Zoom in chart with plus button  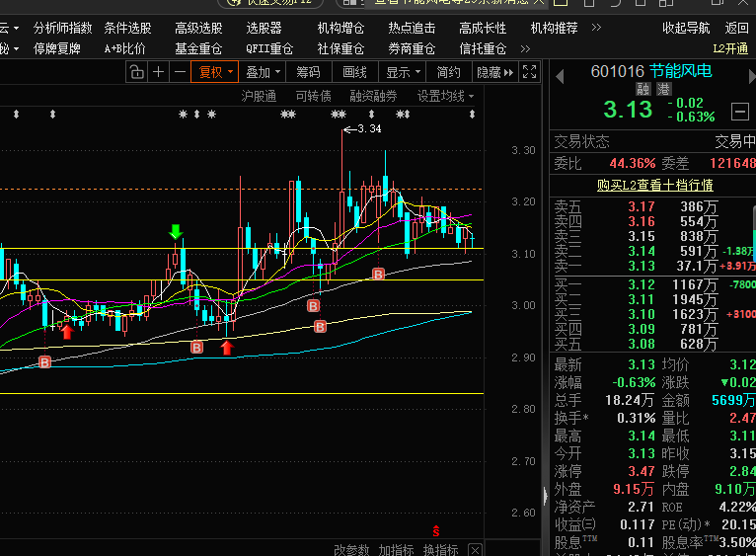pyautogui.click(x=158, y=72)
